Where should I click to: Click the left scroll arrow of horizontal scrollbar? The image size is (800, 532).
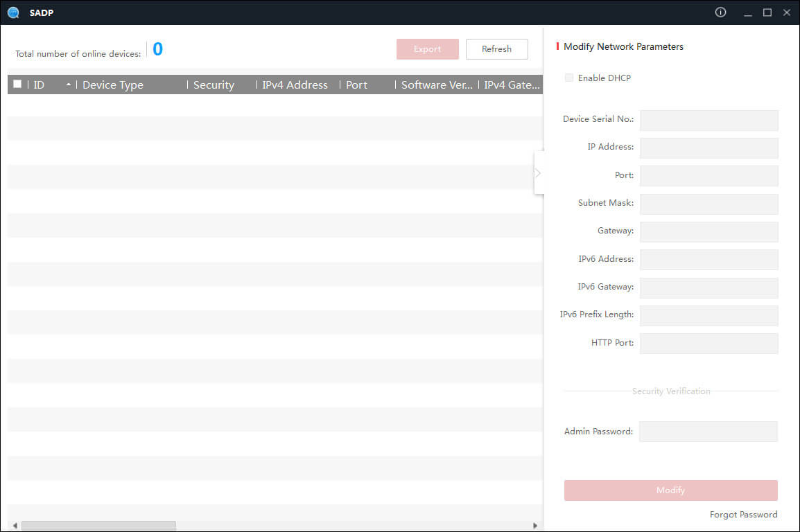click(x=14, y=526)
